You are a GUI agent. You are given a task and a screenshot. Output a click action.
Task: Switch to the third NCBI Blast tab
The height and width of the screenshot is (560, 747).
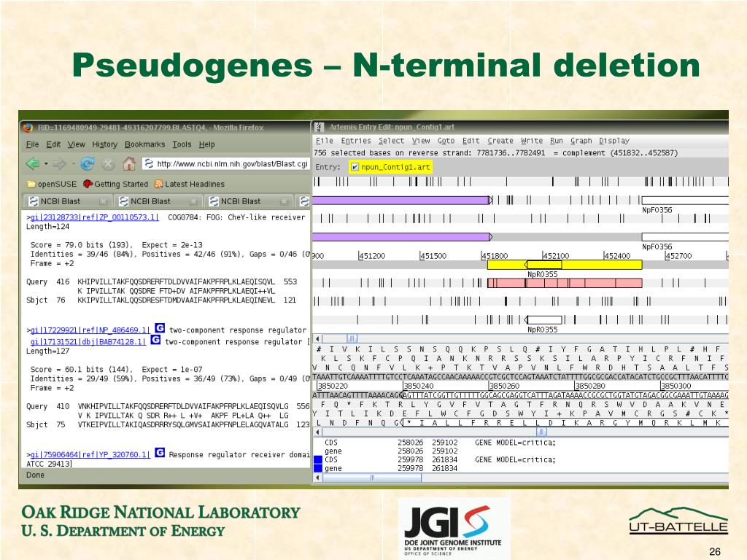[248, 201]
